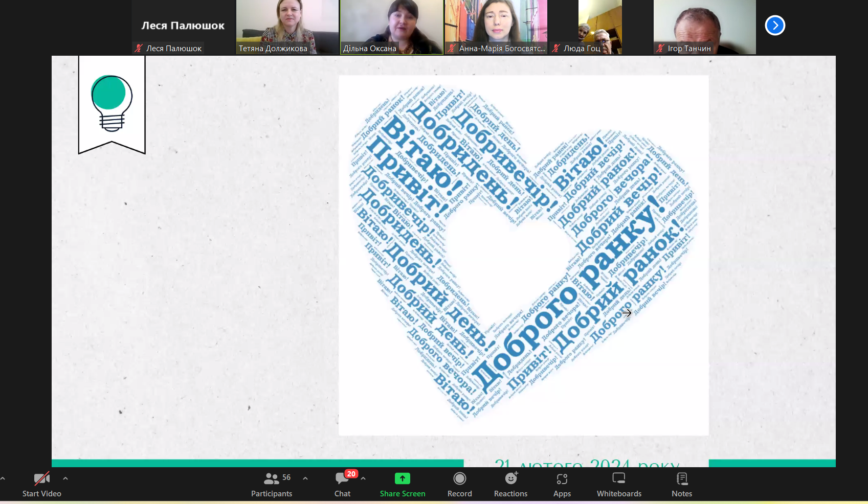Viewport: 868px width, 504px height.
Task: Expand video options arrow beside Start Video
Action: tap(65, 478)
